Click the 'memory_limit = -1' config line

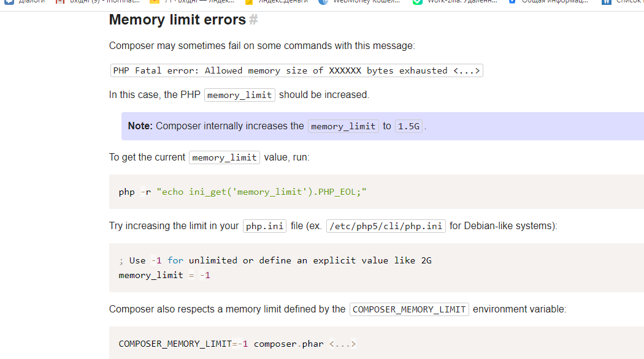pos(164,275)
